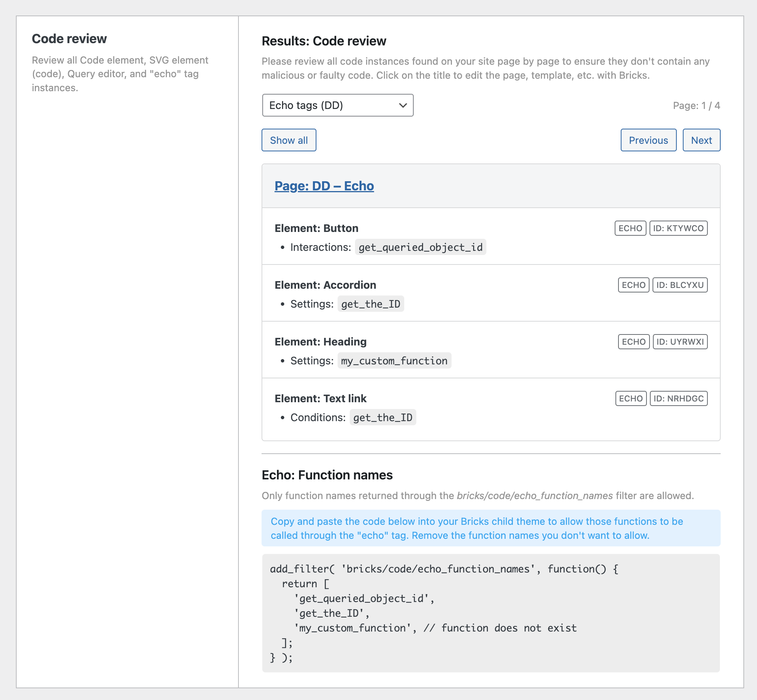Click get_the_ID code under Accordion Settings
The width and height of the screenshot is (757, 700).
pos(370,304)
